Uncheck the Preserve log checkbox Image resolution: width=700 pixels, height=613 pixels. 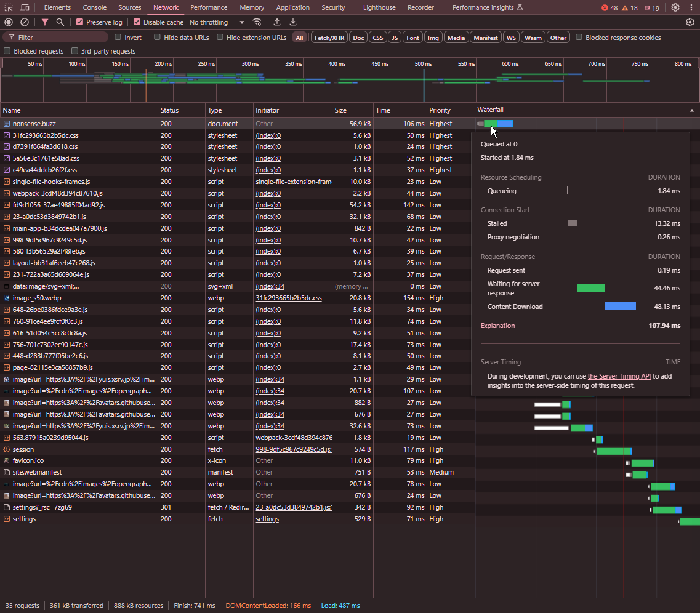pos(80,22)
